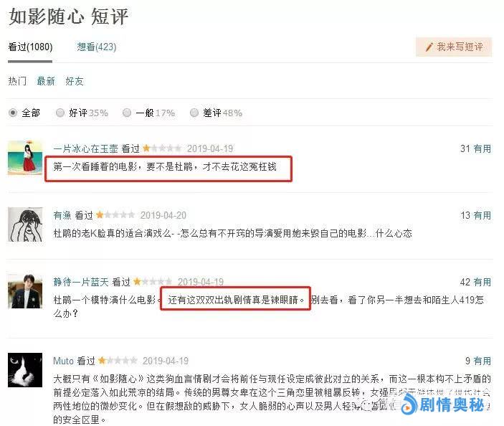Select the 热门 sort option
The width and height of the screenshot is (504, 426).
click(x=17, y=81)
